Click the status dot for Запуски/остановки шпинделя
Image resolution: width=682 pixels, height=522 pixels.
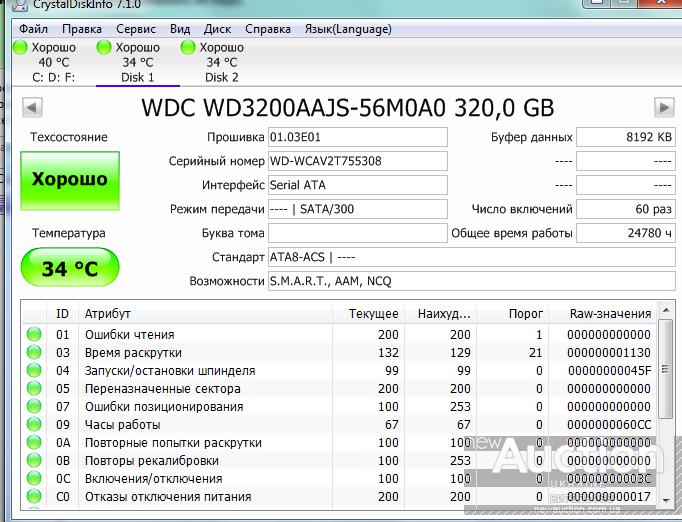(34, 370)
